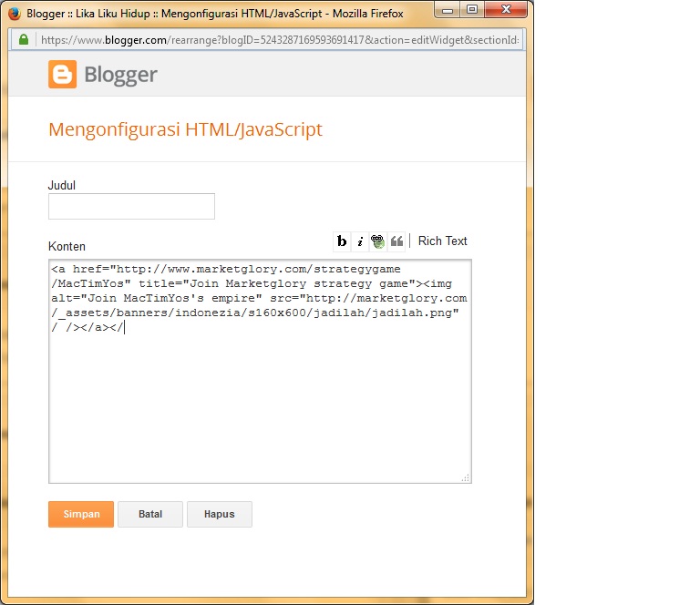Click the Konten label
The image size is (700, 605).
click(x=67, y=246)
